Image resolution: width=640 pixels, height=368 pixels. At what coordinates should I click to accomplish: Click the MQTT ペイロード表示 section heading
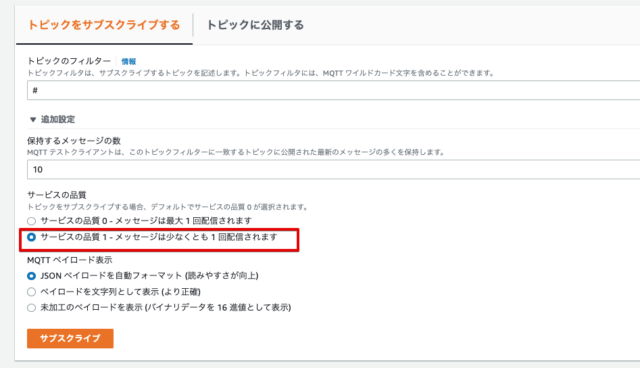click(69, 260)
